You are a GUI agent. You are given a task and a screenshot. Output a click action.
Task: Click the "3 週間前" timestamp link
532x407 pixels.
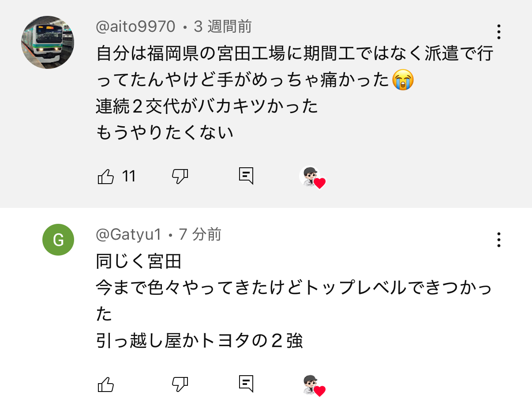[223, 27]
